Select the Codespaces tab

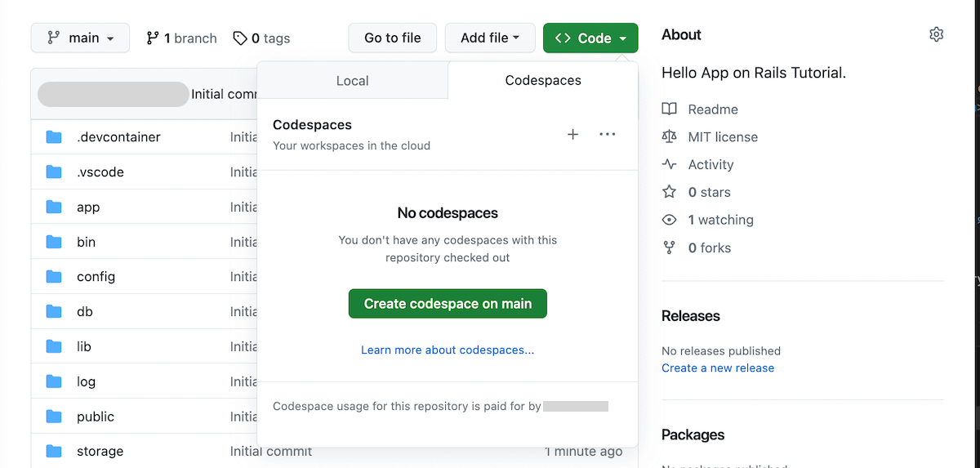(x=543, y=81)
